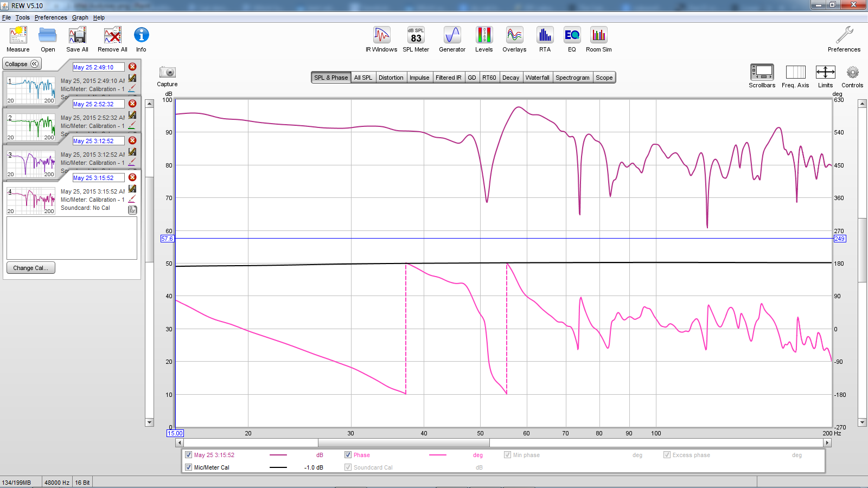Delete the May 25 2:52:32 measurement

click(132, 104)
